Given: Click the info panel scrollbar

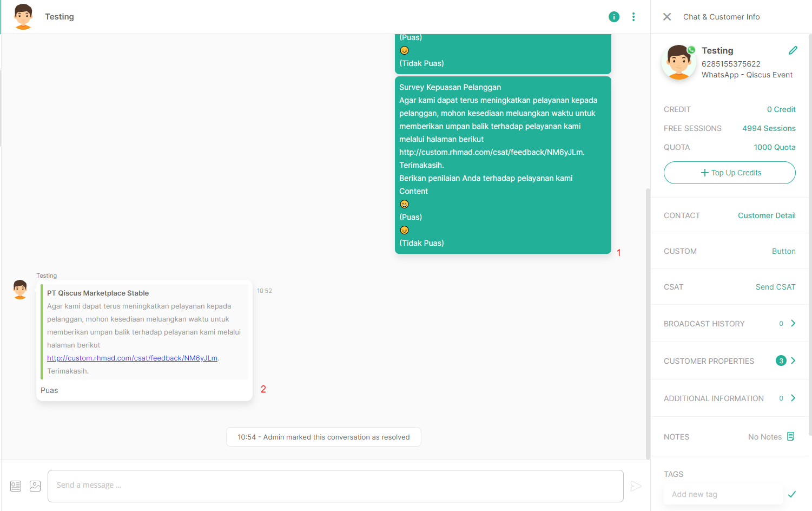Looking at the screenshot, I should click(810, 234).
